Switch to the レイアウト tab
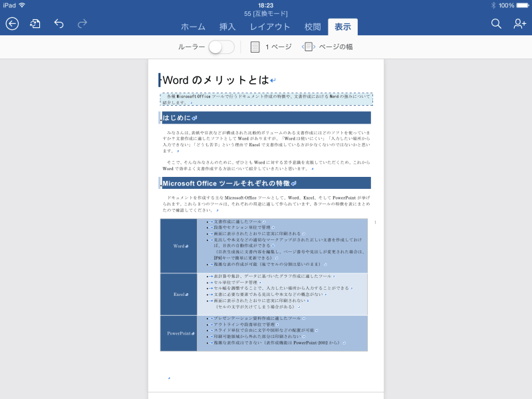Image resolution: width=532 pixels, height=399 pixels. tap(270, 27)
